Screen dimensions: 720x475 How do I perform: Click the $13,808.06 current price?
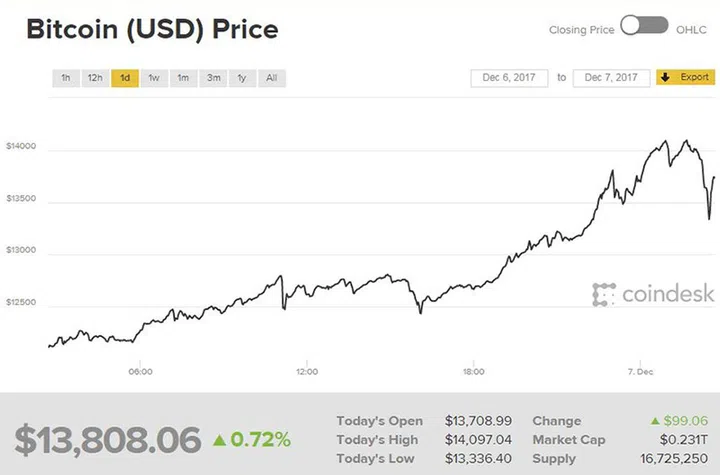coord(108,439)
